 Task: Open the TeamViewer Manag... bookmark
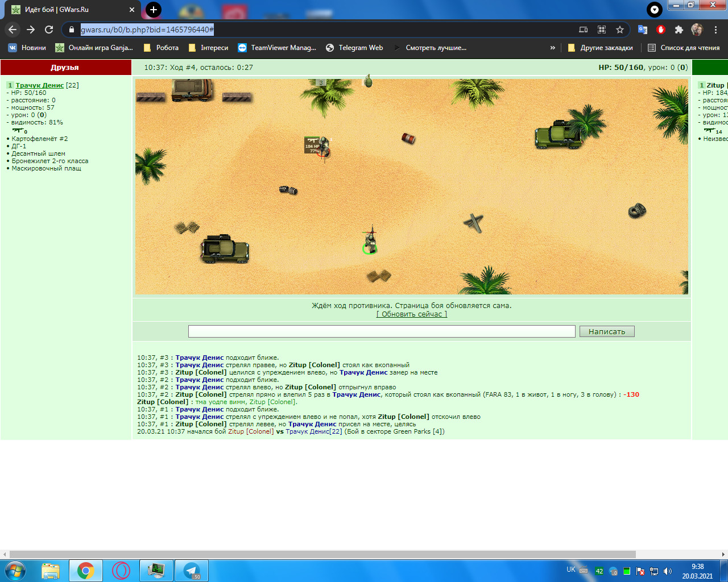point(277,48)
